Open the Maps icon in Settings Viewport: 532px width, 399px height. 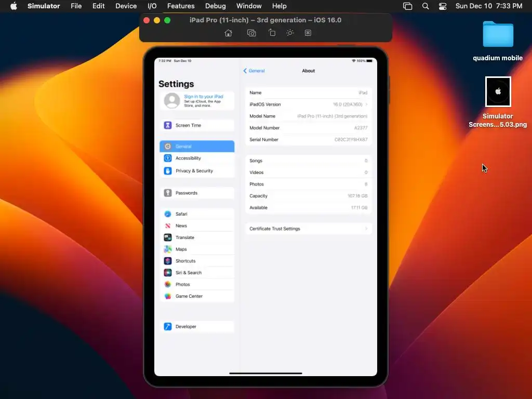click(168, 249)
